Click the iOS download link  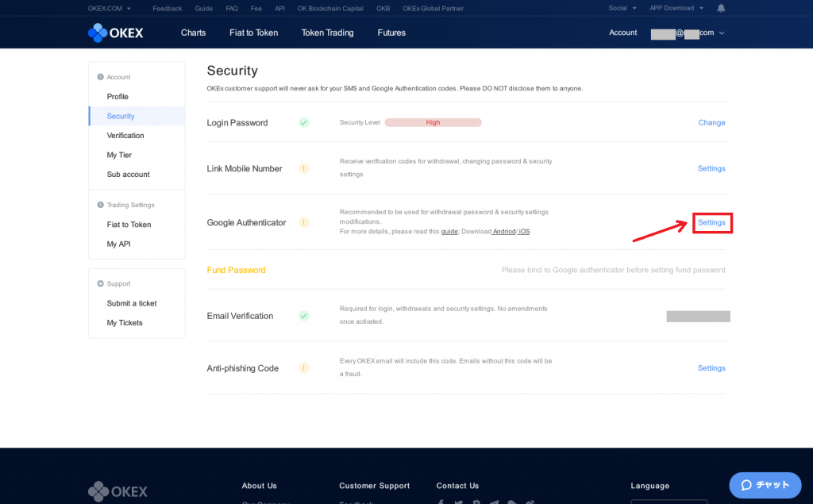(x=524, y=232)
